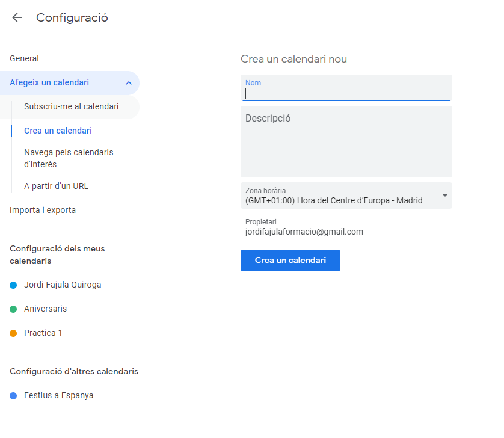Click the green dot beside Aniversaris
The width and height of the screenshot is (504, 438).
pos(13,309)
